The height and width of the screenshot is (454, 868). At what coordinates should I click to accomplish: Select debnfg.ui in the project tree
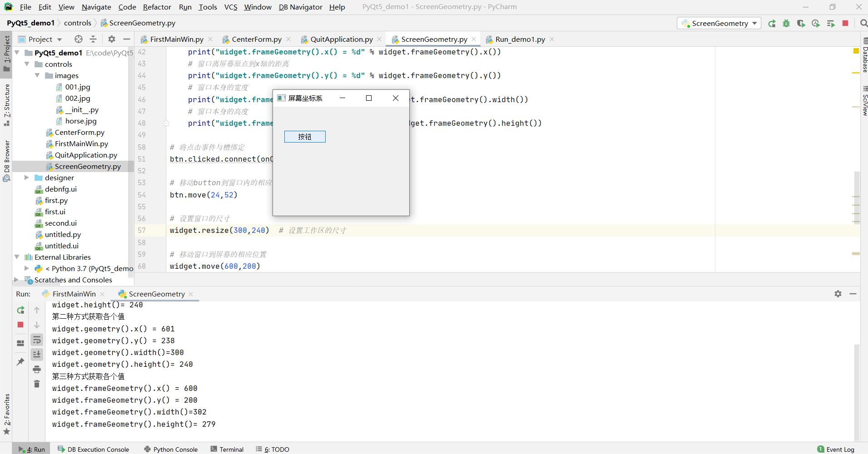(60, 189)
